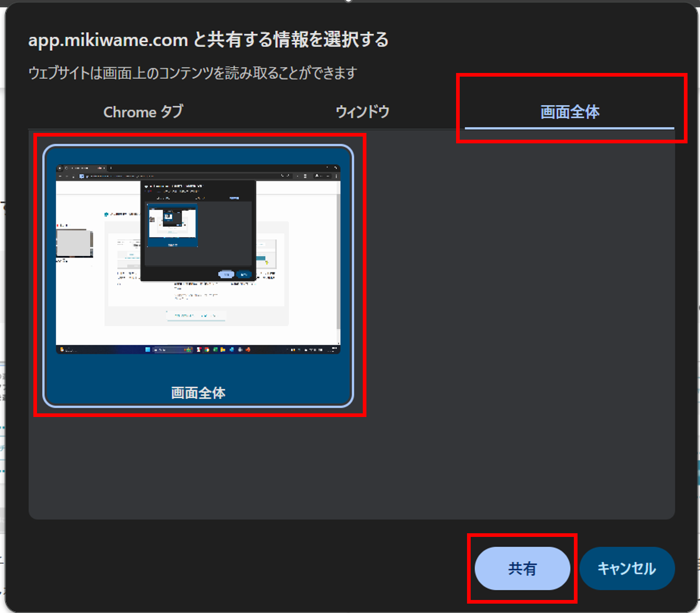Screen dimensions: 700x613
Task: Click the red app icon on preview taskbar
Action: tap(249, 350)
